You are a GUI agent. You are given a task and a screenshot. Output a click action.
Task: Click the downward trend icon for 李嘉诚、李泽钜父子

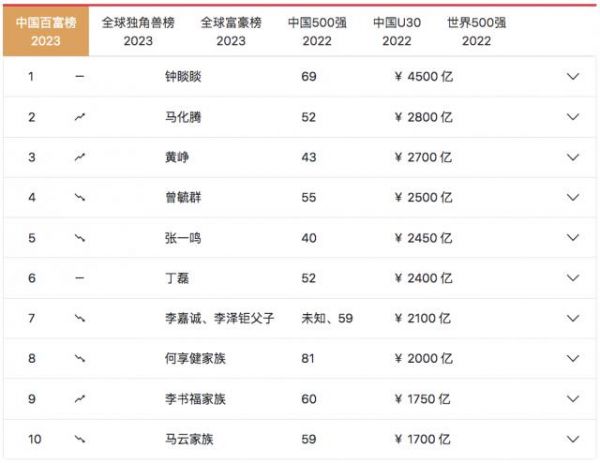coord(80,318)
